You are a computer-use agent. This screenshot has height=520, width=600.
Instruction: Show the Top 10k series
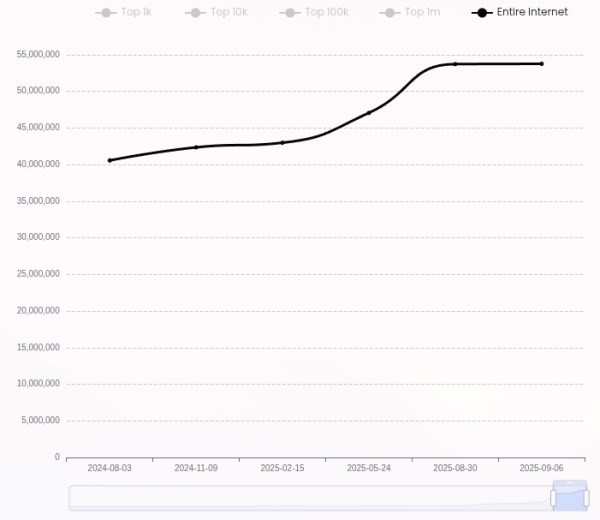pos(216,12)
